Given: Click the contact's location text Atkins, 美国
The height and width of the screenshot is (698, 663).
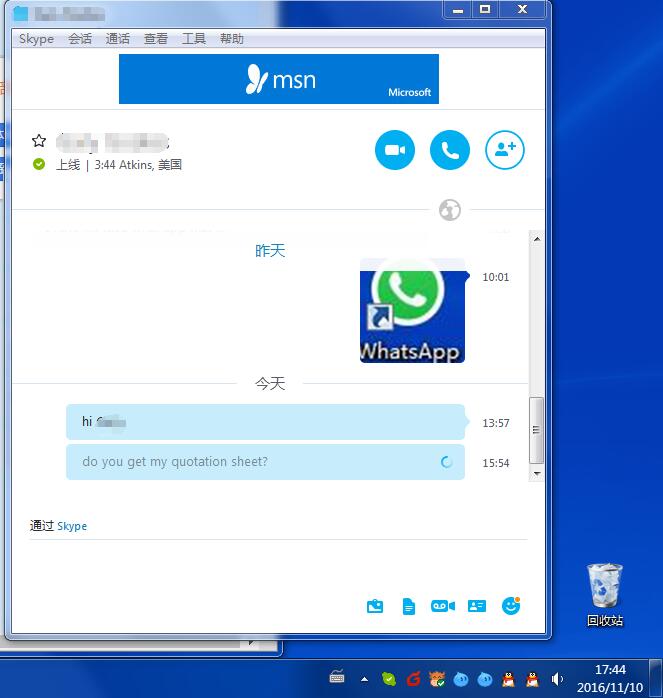Looking at the screenshot, I should tap(150, 165).
